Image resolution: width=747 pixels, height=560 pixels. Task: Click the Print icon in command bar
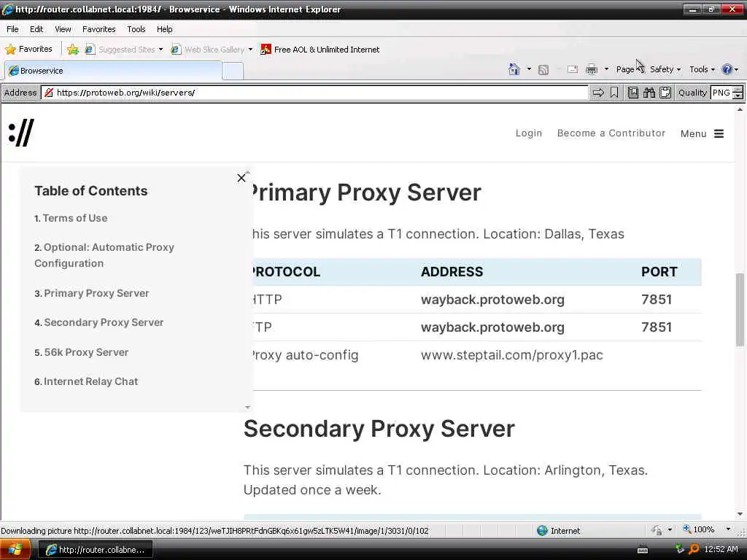[591, 69]
